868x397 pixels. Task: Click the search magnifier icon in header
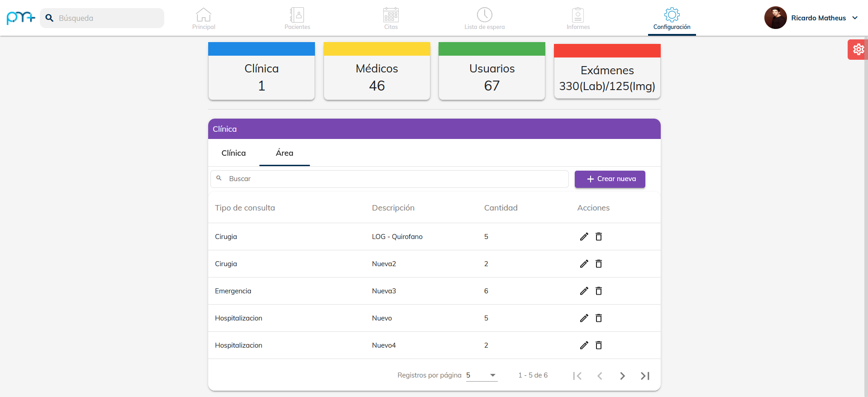(50, 18)
